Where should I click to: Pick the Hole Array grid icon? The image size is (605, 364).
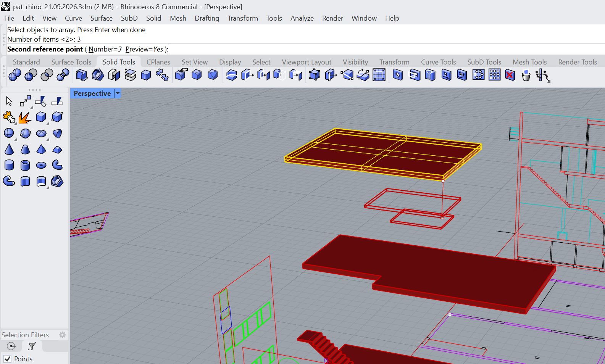click(494, 75)
